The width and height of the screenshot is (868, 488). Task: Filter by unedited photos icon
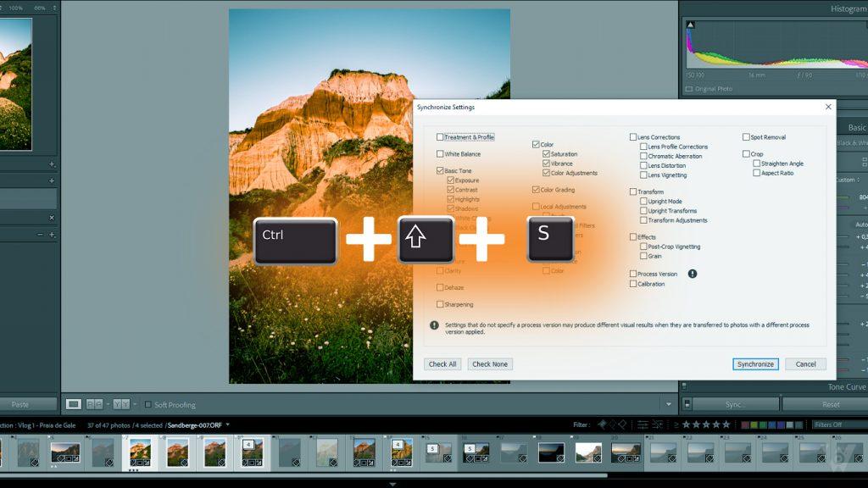[658, 424]
